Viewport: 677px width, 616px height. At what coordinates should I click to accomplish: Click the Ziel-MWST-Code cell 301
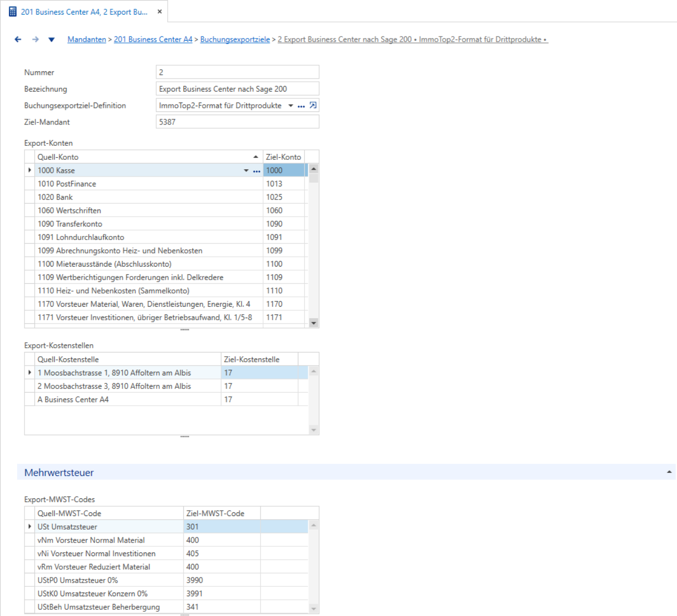pos(222,527)
